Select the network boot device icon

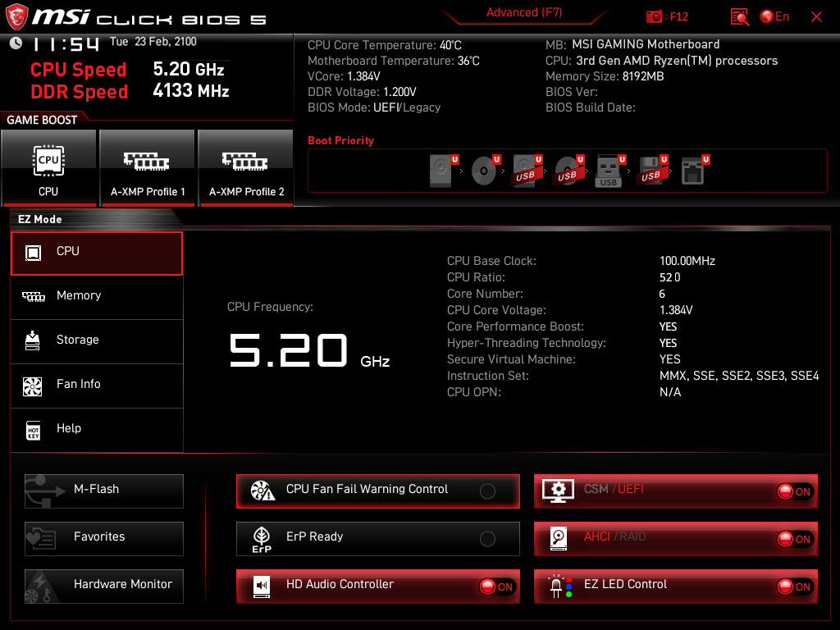[x=695, y=171]
